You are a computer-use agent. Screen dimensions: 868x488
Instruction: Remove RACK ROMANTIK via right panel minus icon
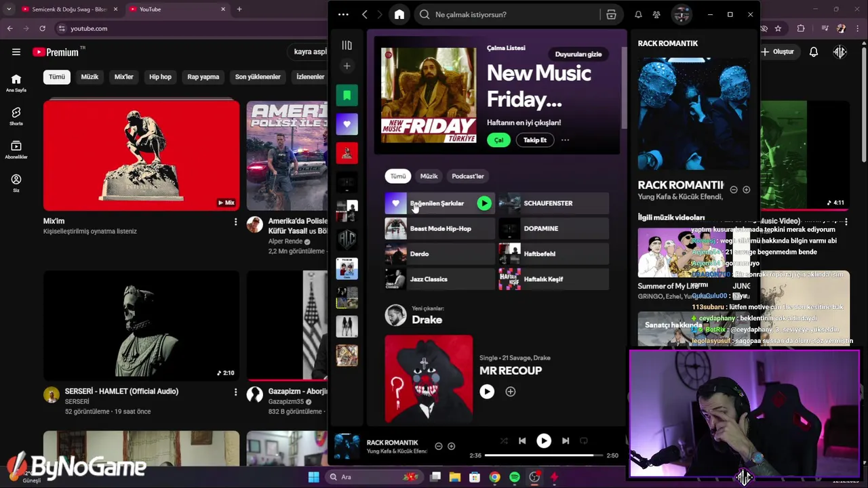pyautogui.click(x=734, y=190)
